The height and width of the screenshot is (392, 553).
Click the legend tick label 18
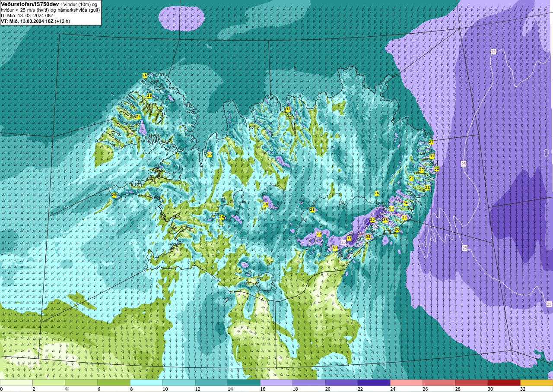coord(295,389)
